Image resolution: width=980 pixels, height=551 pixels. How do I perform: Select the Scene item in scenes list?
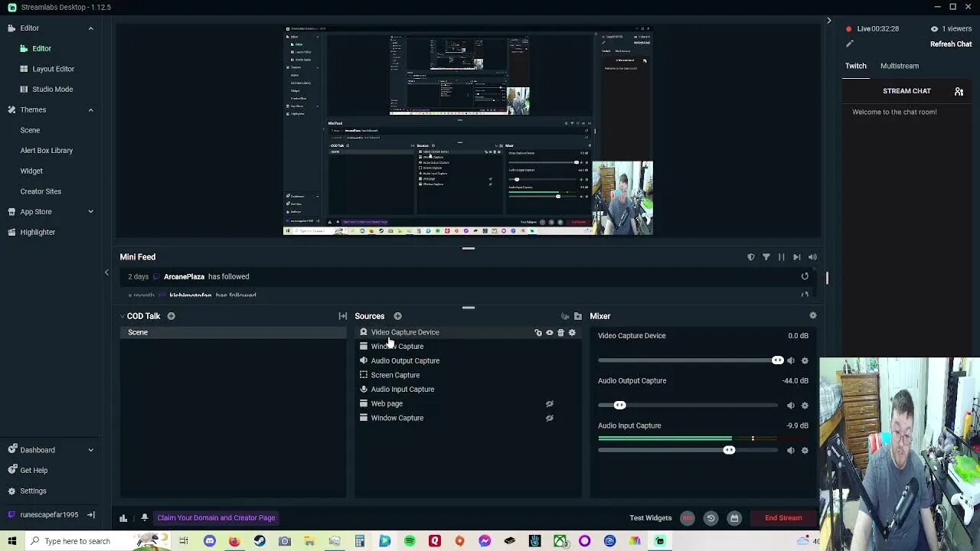pos(233,332)
